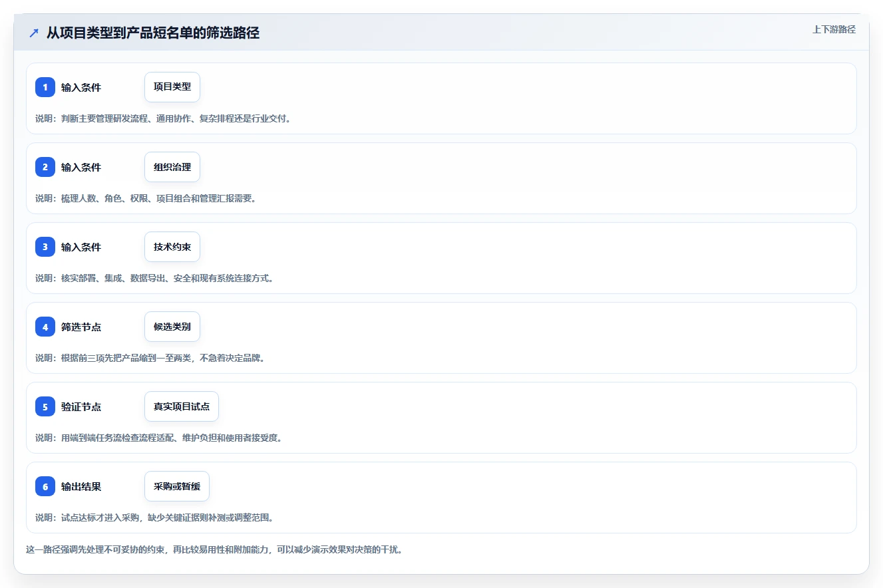Select the 候选类别 chip
883x588 pixels.
(x=172, y=327)
